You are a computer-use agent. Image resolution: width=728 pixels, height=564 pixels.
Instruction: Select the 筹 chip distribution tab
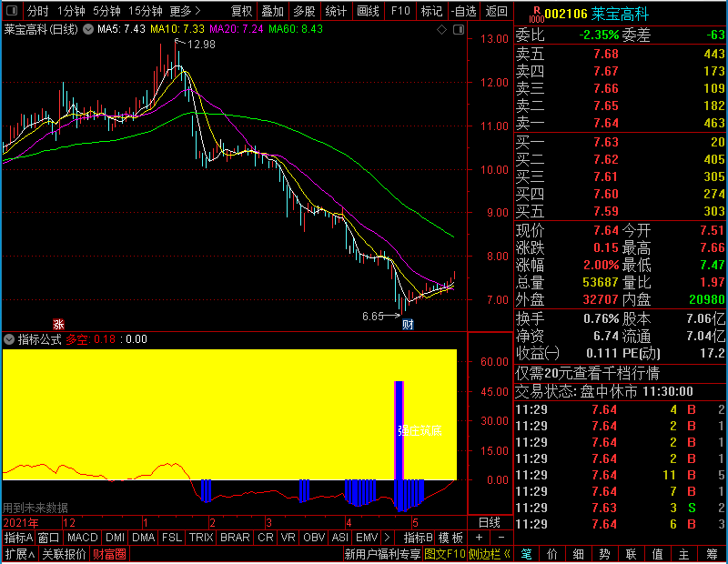(x=712, y=554)
